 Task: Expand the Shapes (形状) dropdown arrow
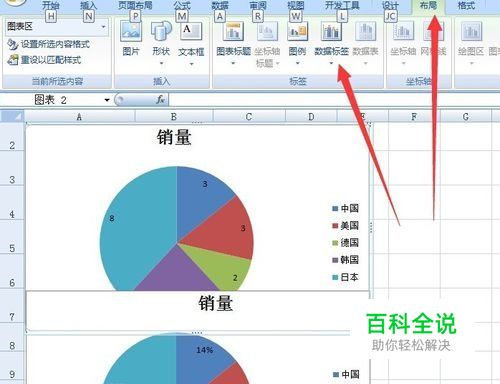pos(161,63)
